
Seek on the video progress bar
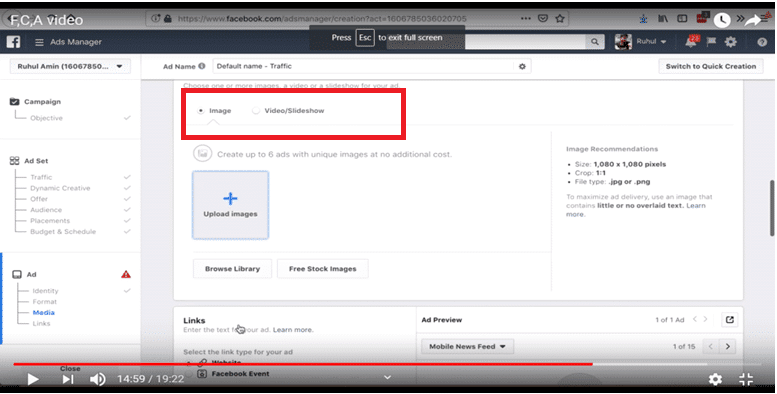coord(387,364)
